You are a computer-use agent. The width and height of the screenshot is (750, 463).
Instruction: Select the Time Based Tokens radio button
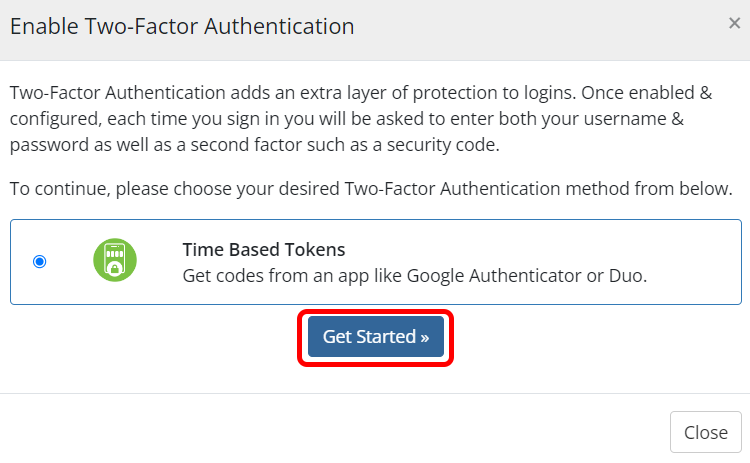click(39, 262)
